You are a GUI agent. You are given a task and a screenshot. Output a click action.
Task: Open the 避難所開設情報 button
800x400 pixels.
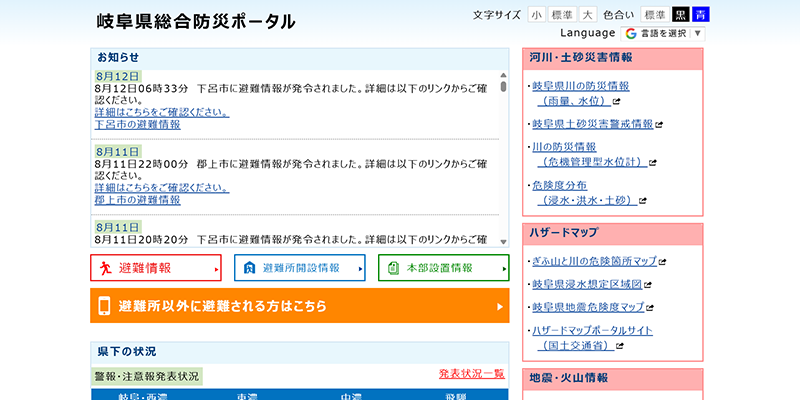tap(300, 268)
